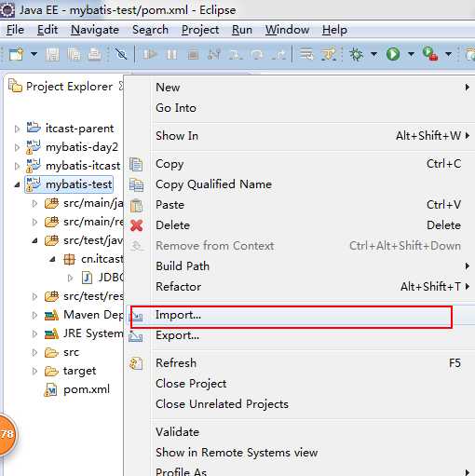Toggle Skip All Breakpoints icon

(x=121, y=55)
